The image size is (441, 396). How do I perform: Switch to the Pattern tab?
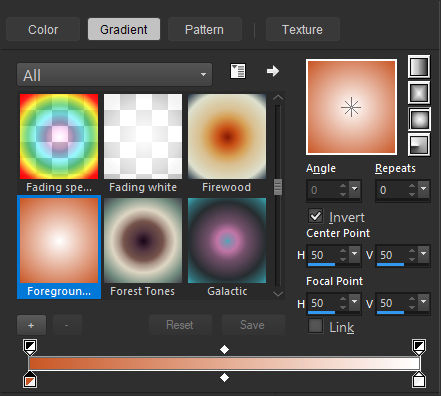tap(204, 30)
